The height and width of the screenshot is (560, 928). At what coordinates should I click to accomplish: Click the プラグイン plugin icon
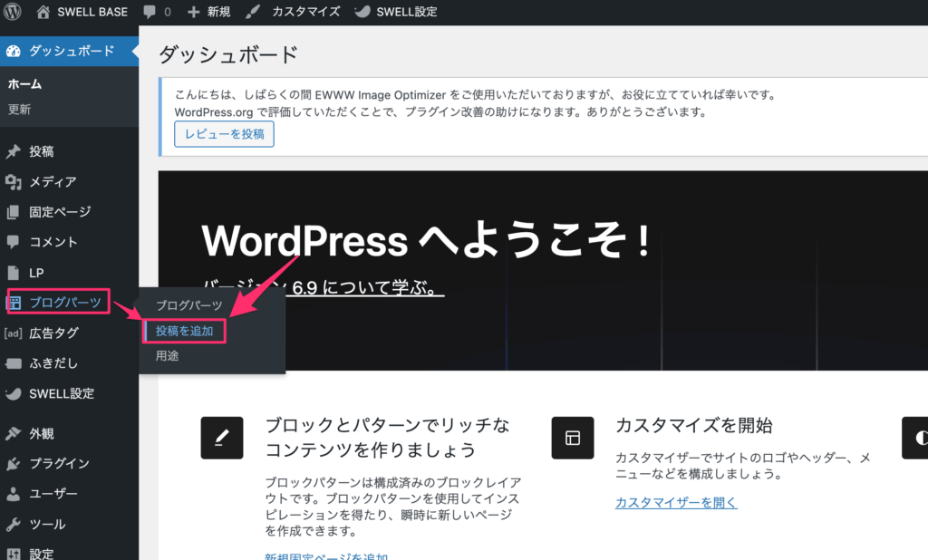coord(15,463)
